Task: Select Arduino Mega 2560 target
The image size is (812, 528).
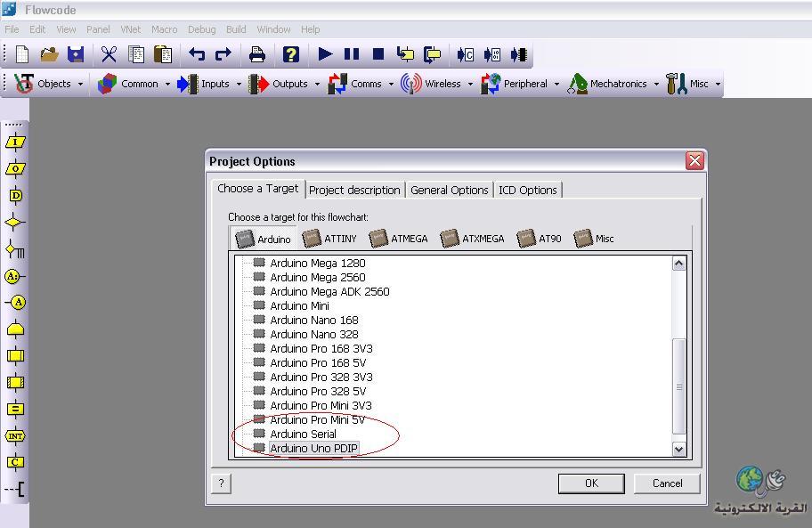Action: [318, 278]
